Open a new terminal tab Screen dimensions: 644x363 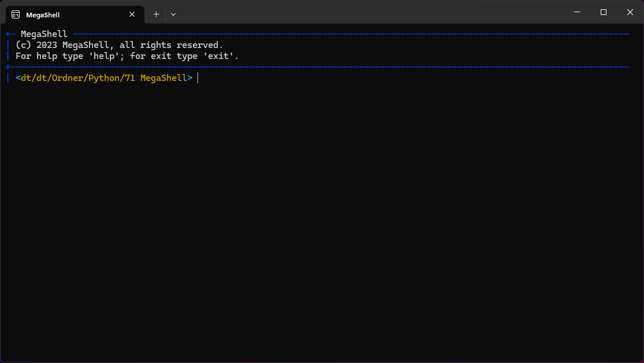pos(156,14)
